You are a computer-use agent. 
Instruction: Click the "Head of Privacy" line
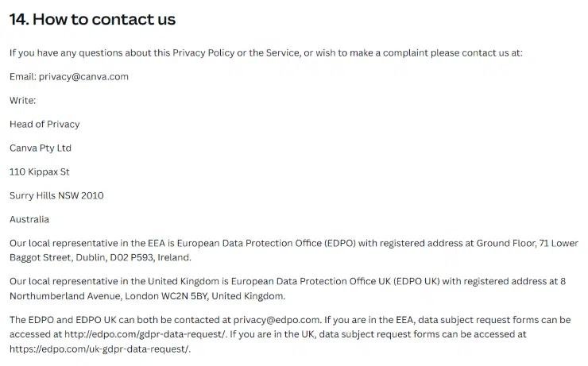coord(44,125)
